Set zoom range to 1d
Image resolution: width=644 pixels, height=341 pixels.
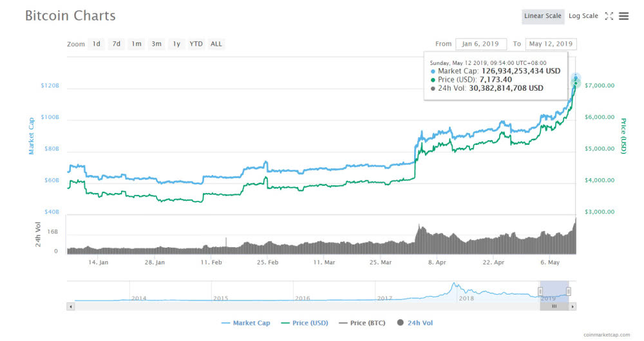tap(96, 44)
